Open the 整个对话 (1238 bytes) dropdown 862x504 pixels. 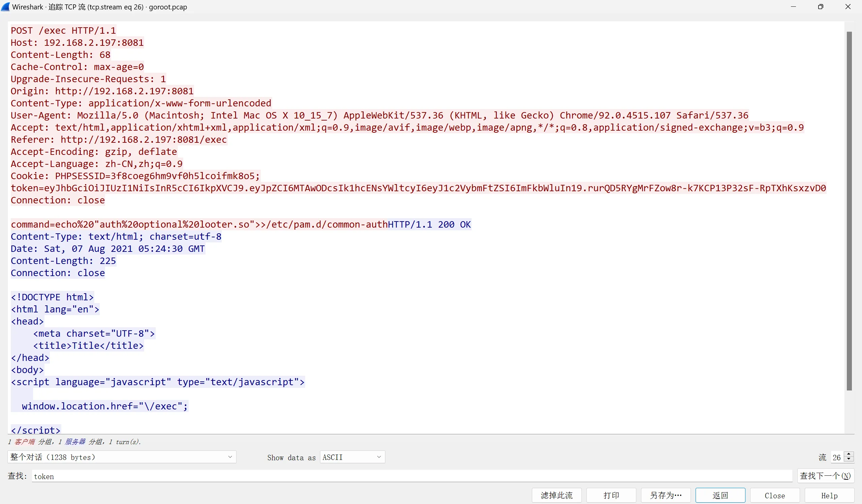[x=121, y=457]
